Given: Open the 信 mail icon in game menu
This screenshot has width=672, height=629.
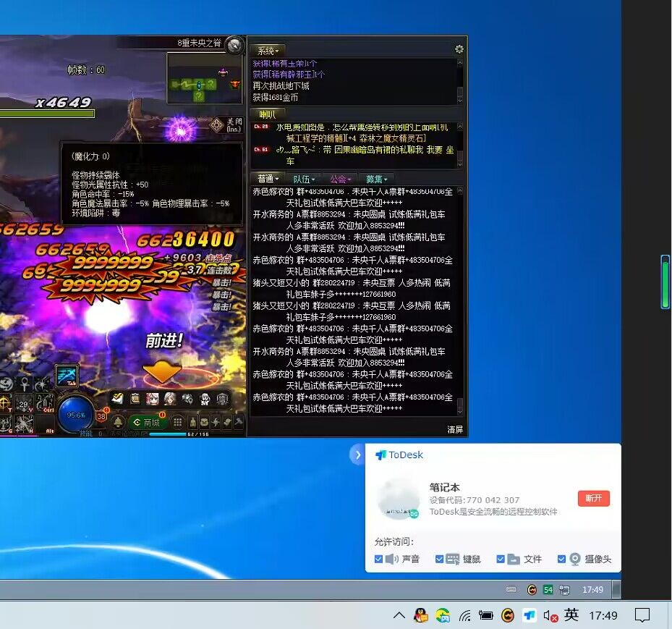Looking at the screenshot, I should point(222,399).
